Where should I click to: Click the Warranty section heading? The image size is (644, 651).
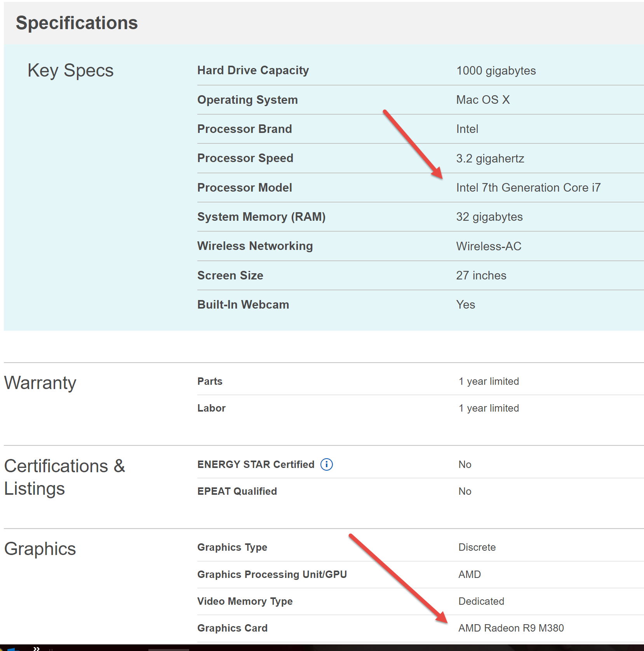tap(40, 383)
